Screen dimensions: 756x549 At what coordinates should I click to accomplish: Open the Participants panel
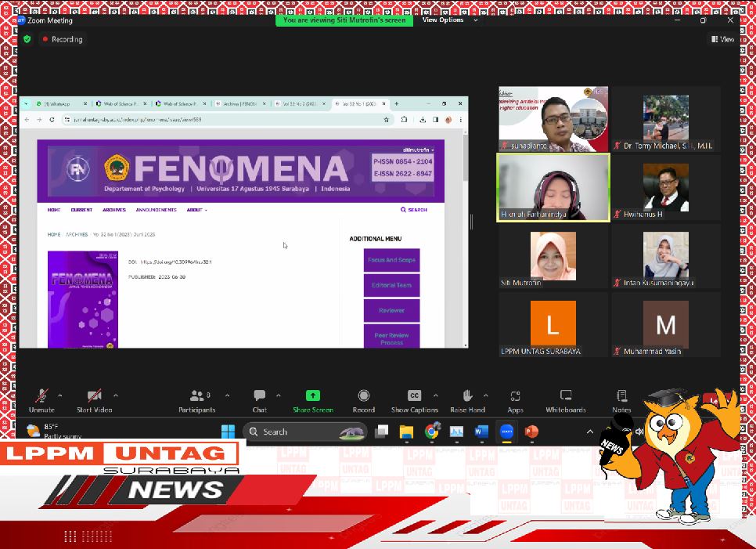(196, 401)
